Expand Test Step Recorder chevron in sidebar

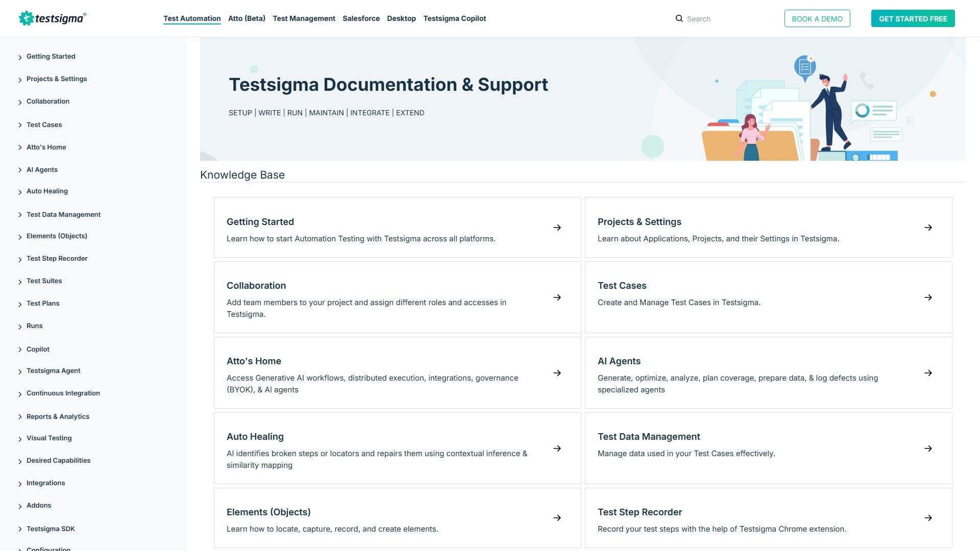coord(20,259)
